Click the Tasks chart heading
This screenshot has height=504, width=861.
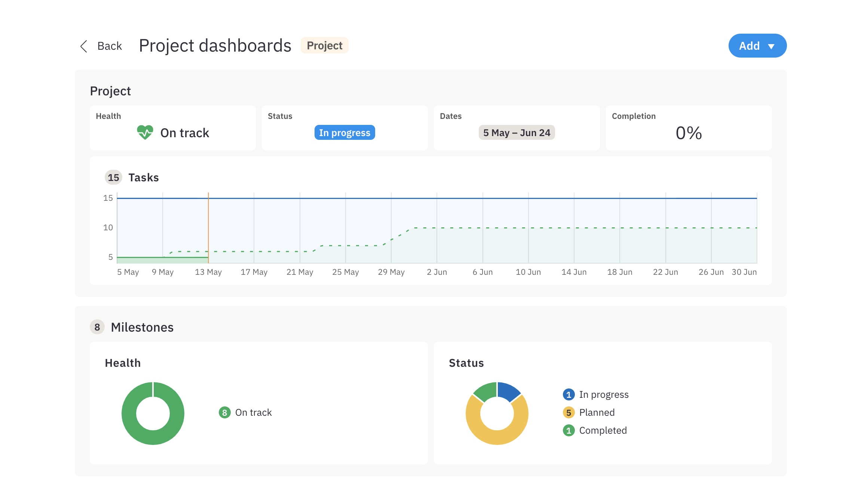pos(144,177)
